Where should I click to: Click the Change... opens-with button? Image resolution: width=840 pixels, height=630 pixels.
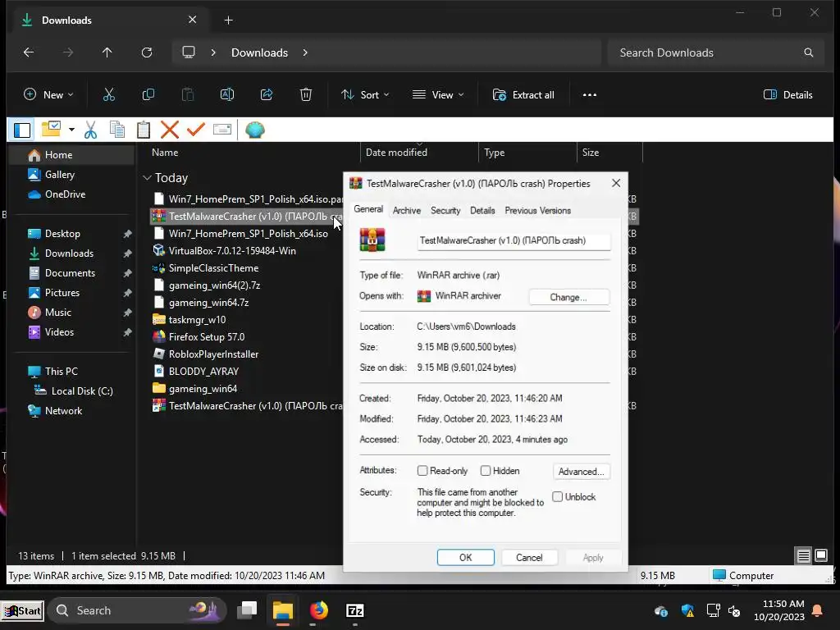pyautogui.click(x=568, y=297)
